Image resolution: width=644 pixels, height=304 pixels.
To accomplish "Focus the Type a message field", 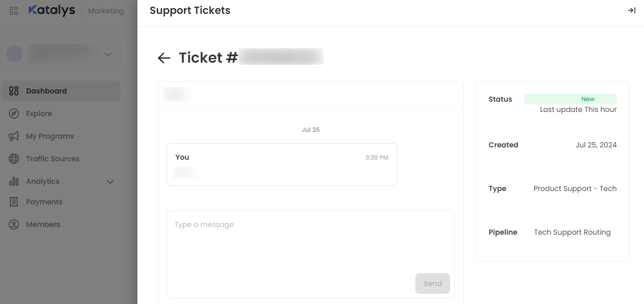I will click(310, 241).
